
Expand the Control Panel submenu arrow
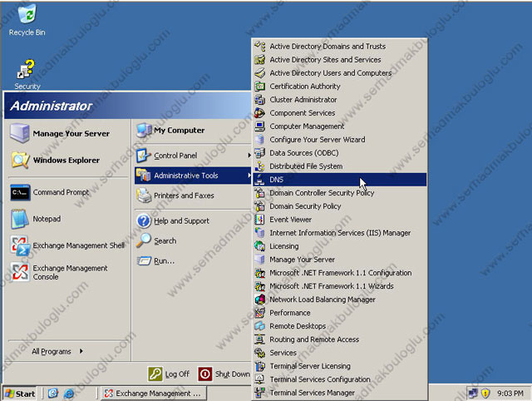(x=249, y=156)
